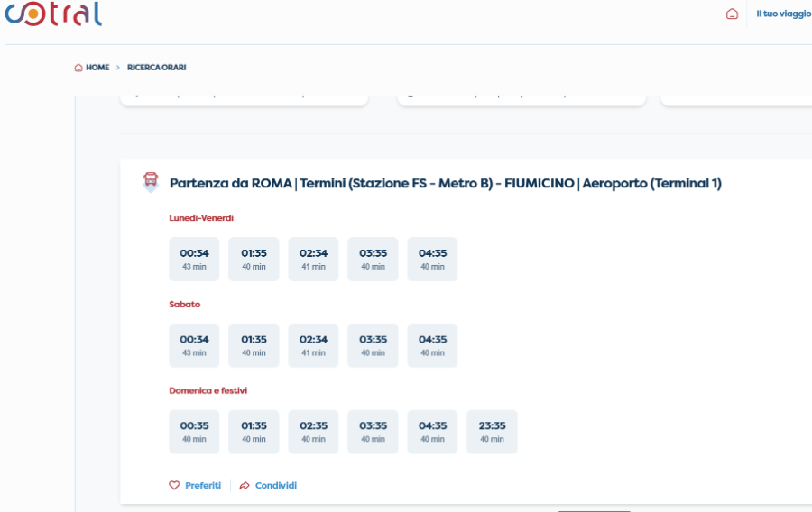Go to the HOME breadcrumb

pos(97,68)
